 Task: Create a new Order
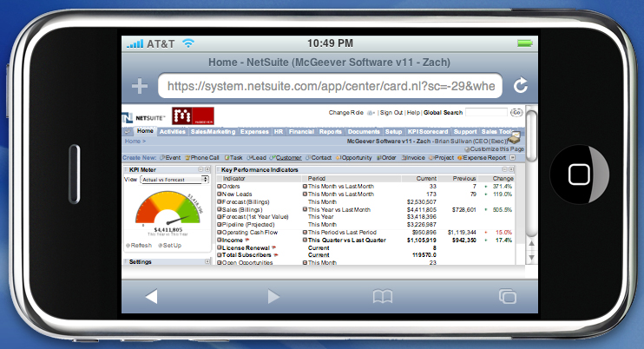(386, 158)
